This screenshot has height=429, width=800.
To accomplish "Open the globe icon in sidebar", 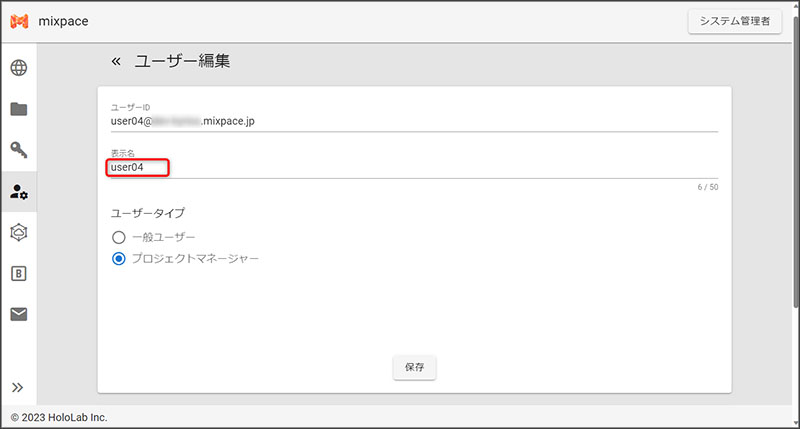I will coord(18,68).
